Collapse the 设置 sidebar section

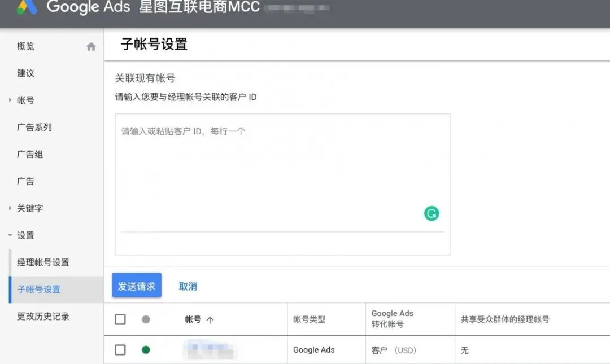coord(8,235)
